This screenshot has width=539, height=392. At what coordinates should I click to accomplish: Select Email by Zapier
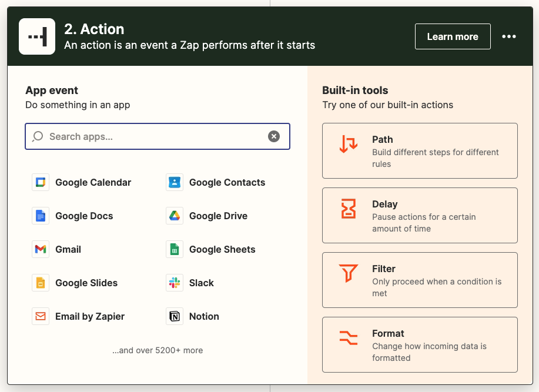[x=89, y=316]
